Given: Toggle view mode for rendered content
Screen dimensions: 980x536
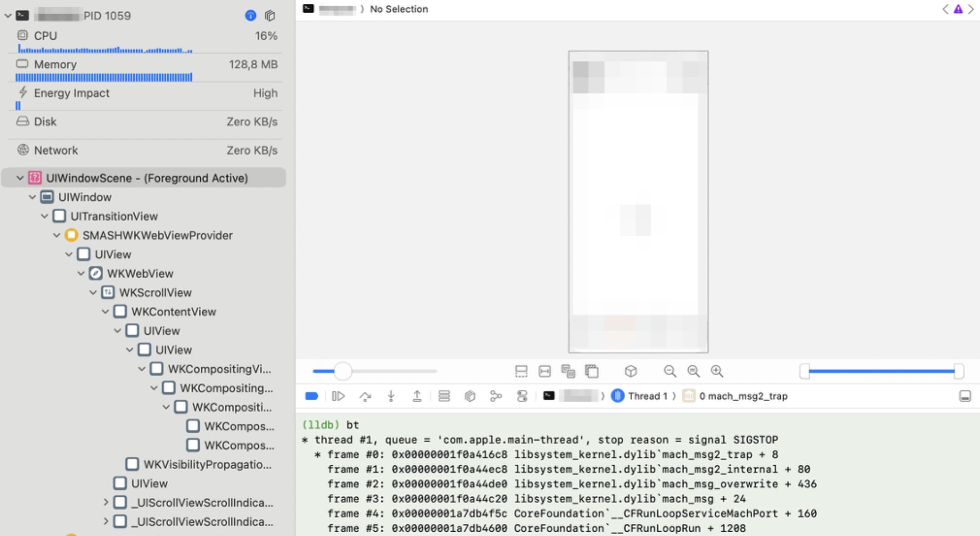Looking at the screenshot, I should point(569,371).
